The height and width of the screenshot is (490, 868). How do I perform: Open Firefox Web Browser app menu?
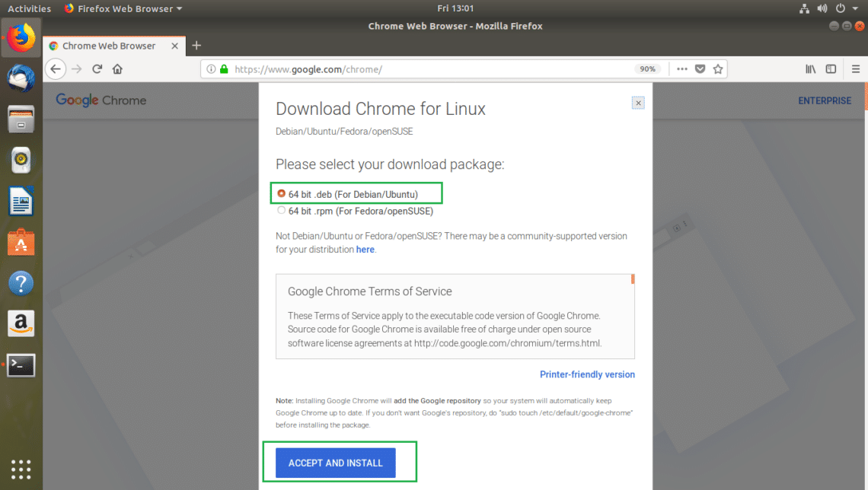(x=123, y=8)
